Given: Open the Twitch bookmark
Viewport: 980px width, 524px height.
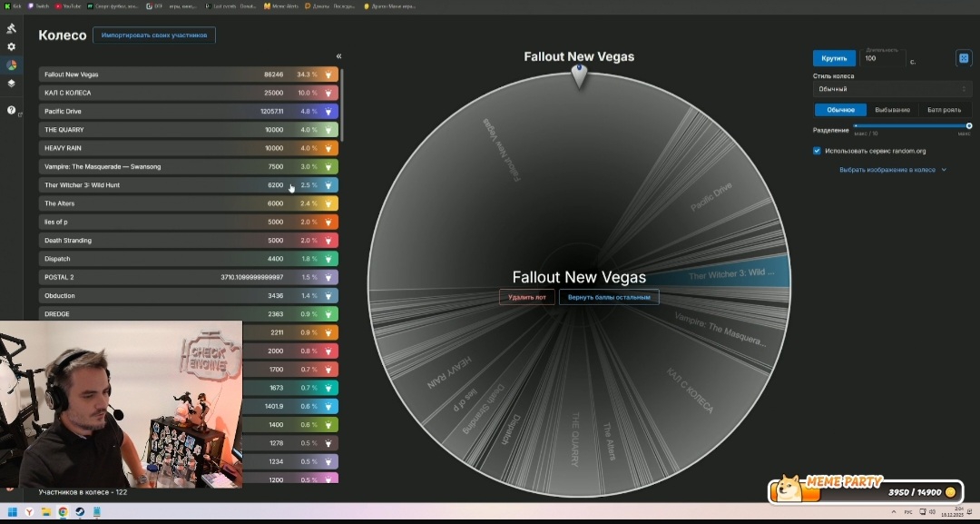Looking at the screenshot, I should (x=38, y=6).
